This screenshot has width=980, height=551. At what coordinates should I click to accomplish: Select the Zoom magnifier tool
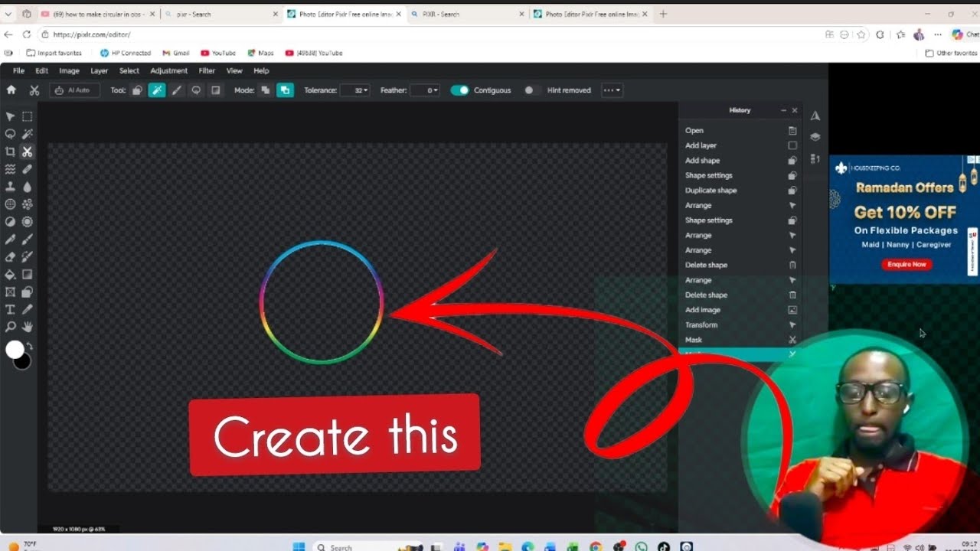click(10, 327)
